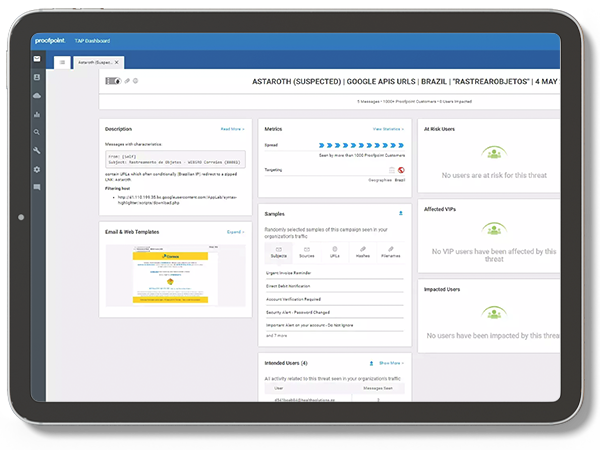
Task: Click 'and 7 more' under subjects
Action: (276, 336)
